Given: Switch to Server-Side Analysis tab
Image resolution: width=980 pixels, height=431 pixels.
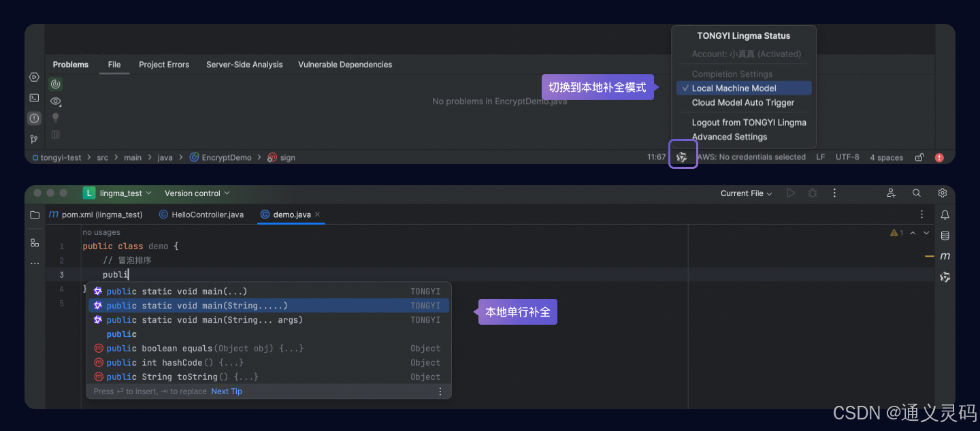Looking at the screenshot, I should [244, 65].
